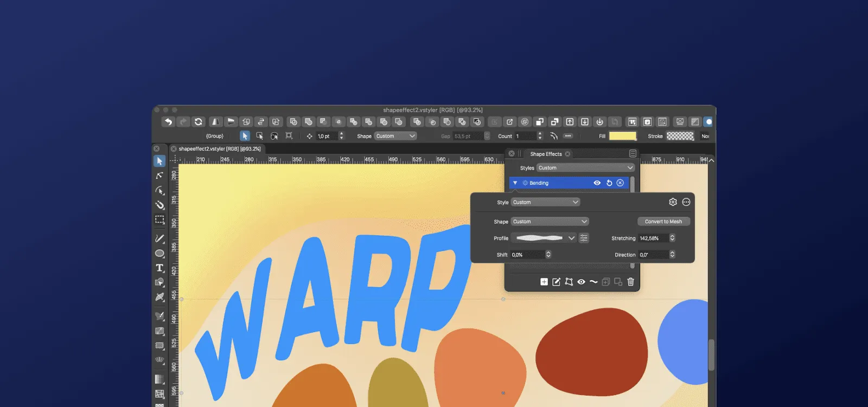Toggle the blue circle button on the toolbar's far right
Viewport: 868px width, 407px height.
click(709, 122)
